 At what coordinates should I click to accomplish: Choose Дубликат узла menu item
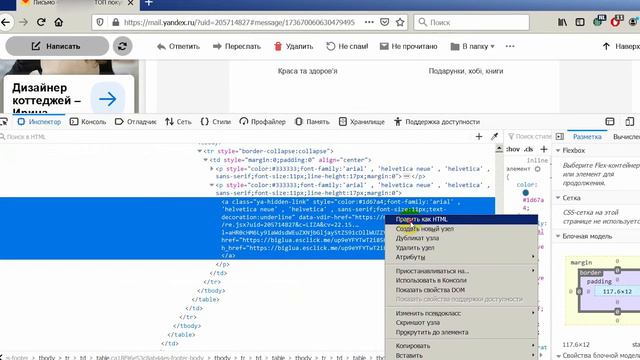click(x=461, y=238)
